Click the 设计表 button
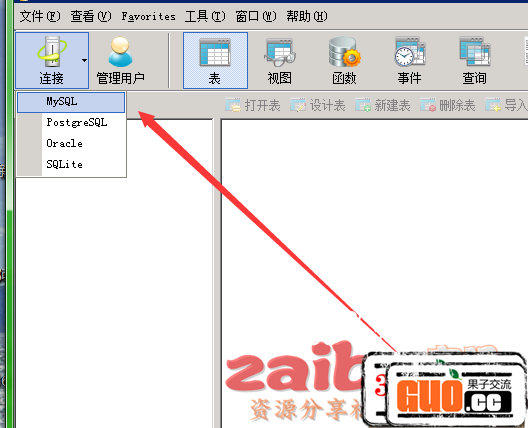Image resolution: width=528 pixels, height=428 pixels. point(318,105)
